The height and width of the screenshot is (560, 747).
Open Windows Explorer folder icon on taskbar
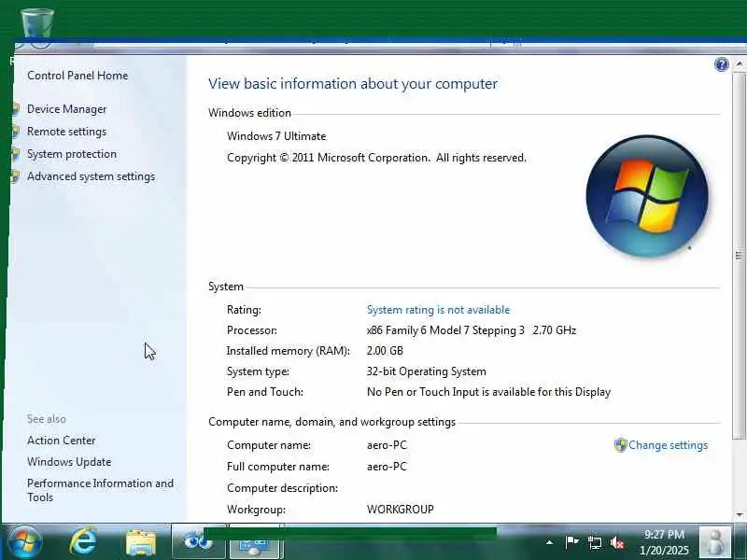[141, 543]
